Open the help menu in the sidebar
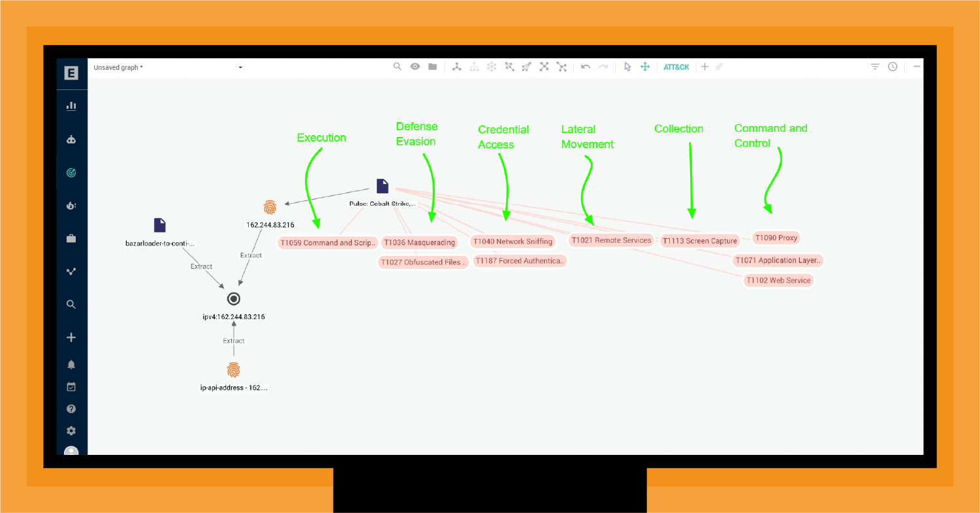Screen dimensions: 980x513 71,409
